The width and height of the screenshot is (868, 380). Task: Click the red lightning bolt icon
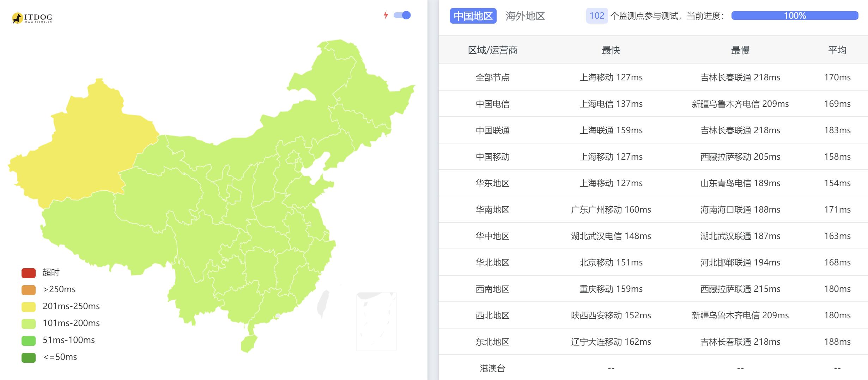[386, 15]
